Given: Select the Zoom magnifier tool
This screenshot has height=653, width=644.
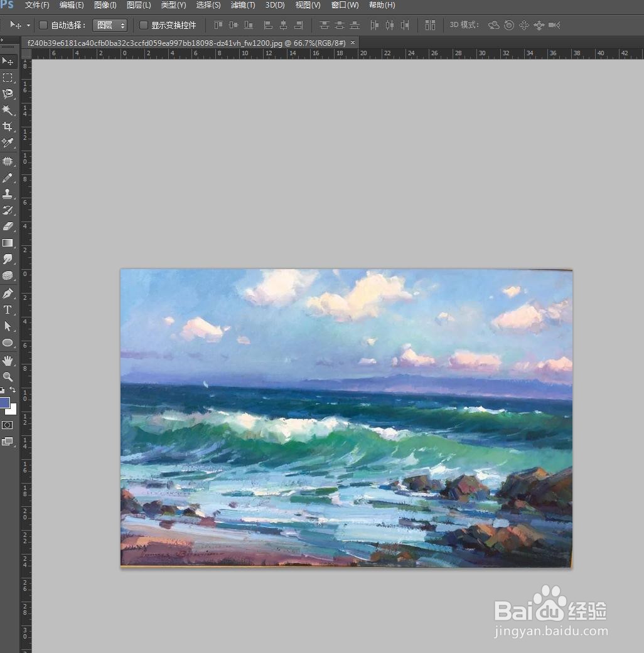Looking at the screenshot, I should point(8,377).
